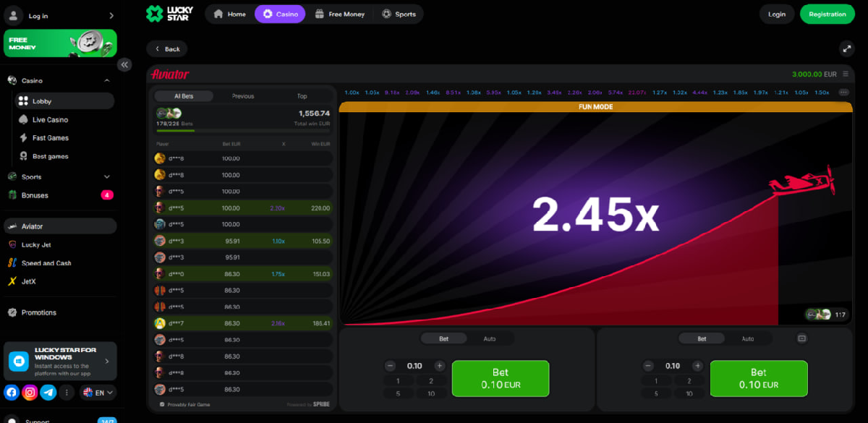Click the Lucky Star logo

pyautogui.click(x=171, y=14)
